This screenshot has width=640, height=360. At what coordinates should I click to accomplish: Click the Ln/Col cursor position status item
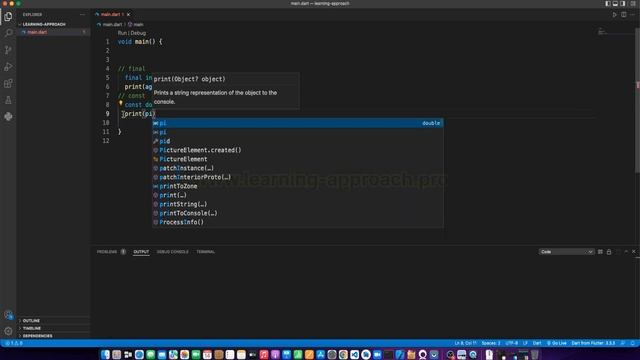[x=465, y=343]
